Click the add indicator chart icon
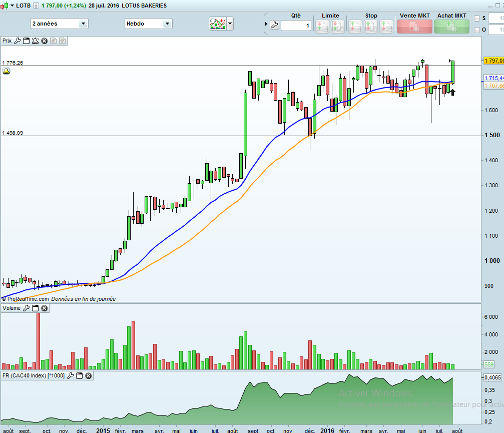 point(218,24)
